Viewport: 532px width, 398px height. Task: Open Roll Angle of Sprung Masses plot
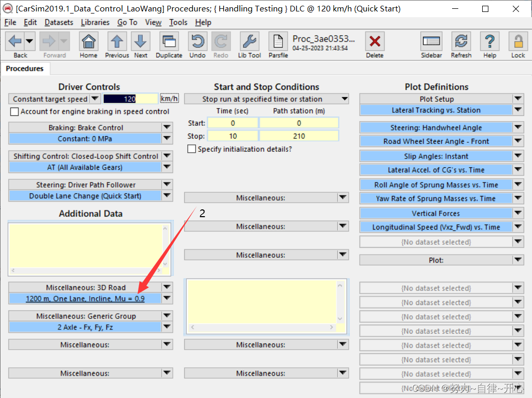tap(436, 185)
